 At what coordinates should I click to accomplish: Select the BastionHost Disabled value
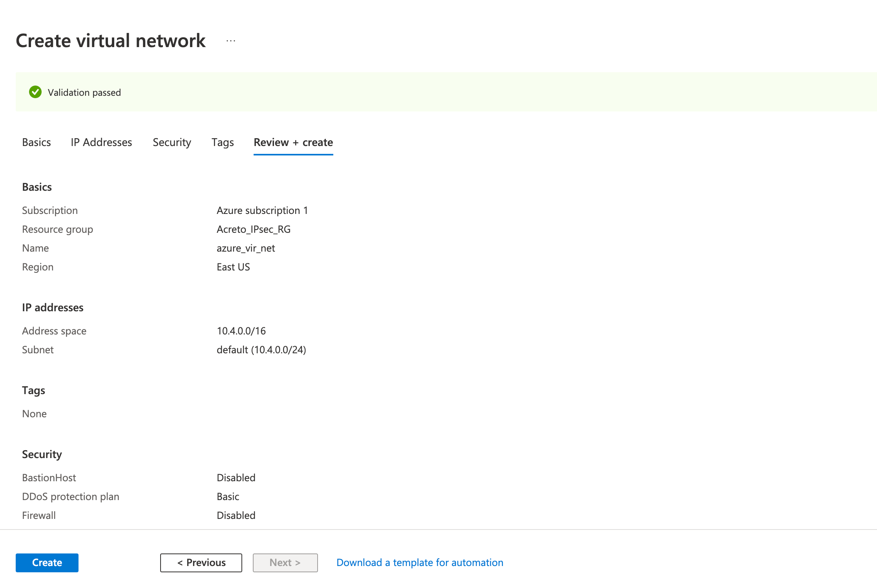point(236,478)
